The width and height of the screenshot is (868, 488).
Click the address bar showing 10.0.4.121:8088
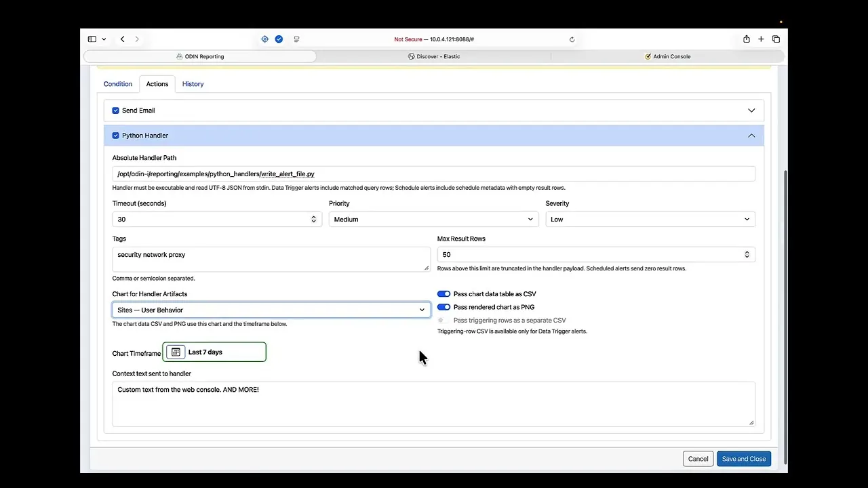(x=434, y=39)
